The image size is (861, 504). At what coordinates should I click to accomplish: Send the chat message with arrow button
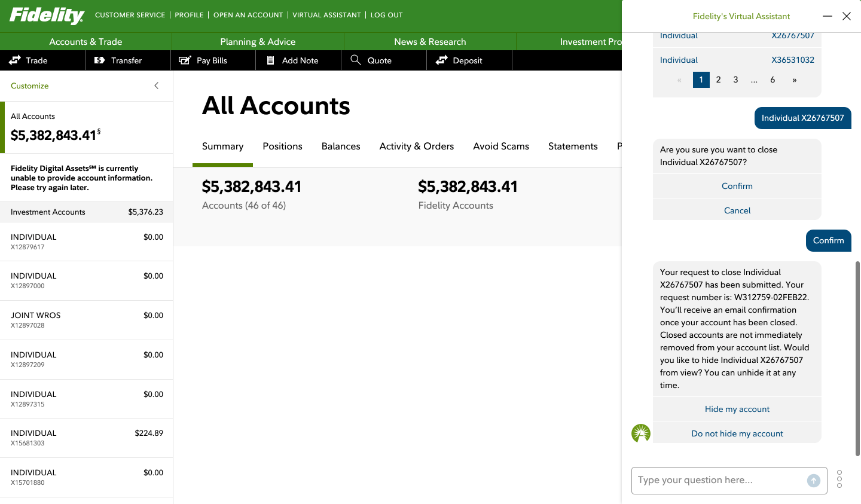tap(814, 481)
